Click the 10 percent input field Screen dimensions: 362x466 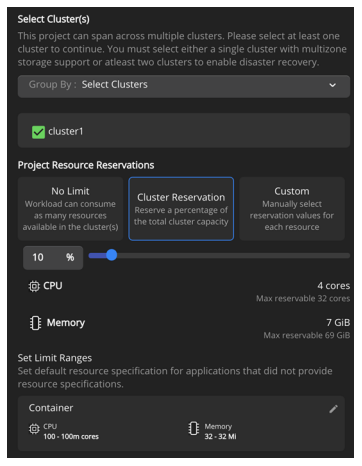(53, 258)
